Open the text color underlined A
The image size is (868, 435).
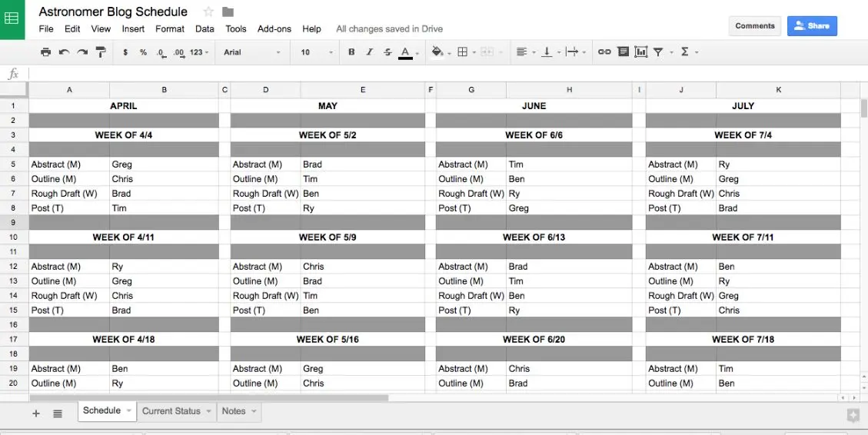[x=405, y=52]
